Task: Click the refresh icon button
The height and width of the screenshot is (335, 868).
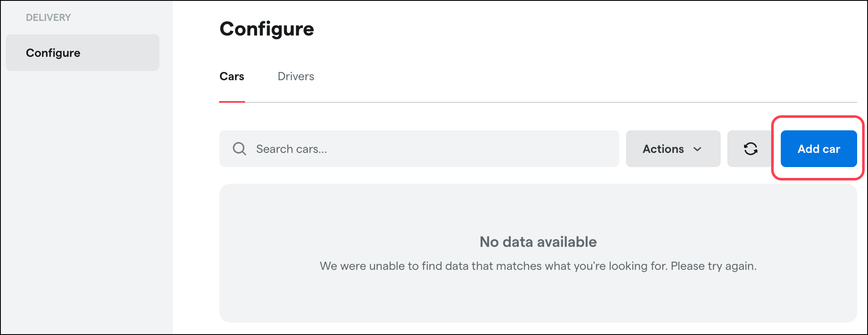Action: pos(750,149)
